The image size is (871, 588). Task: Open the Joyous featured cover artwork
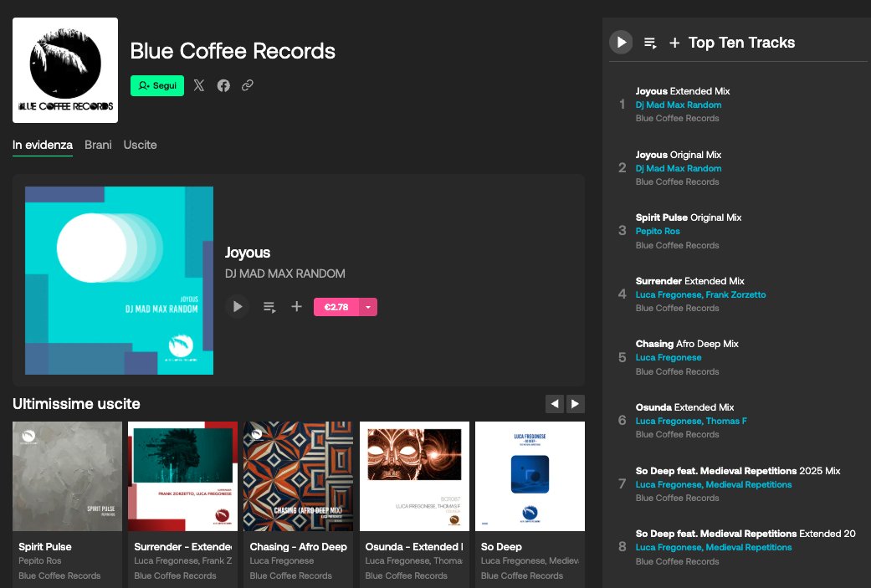pyautogui.click(x=119, y=280)
